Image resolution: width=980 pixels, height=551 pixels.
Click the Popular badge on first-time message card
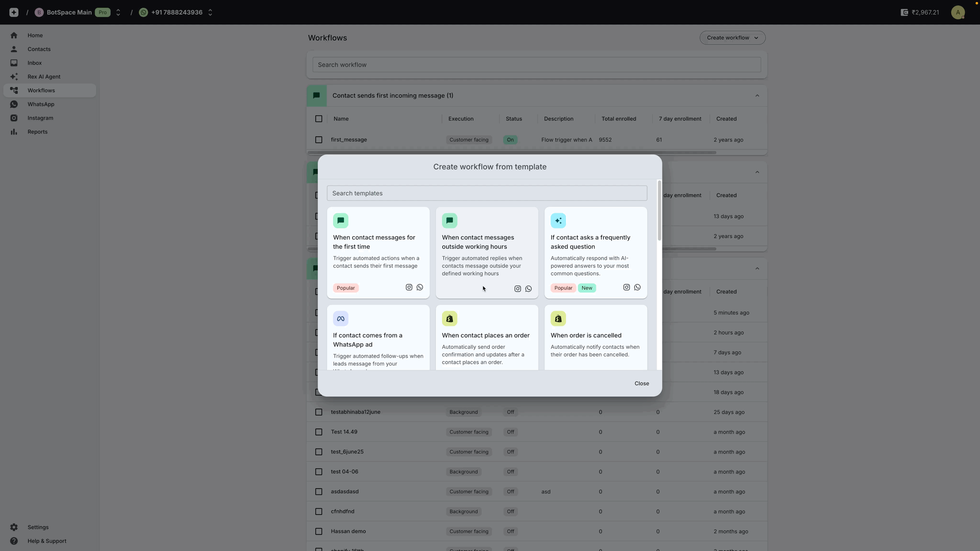coord(346,288)
